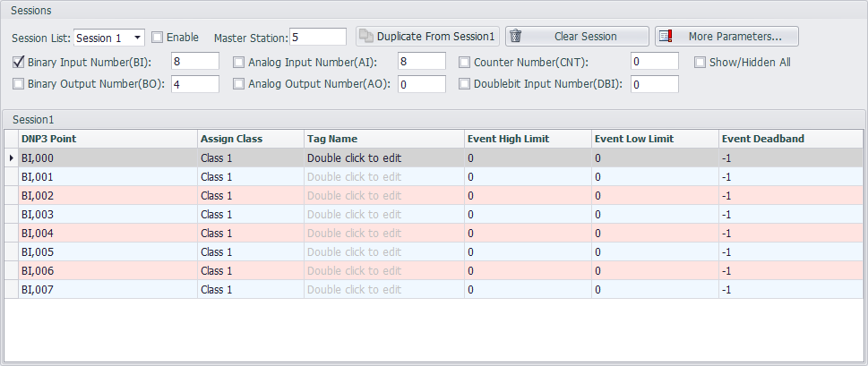Click the Duplicate From Session1 copy icon
Screen dimensions: 868x366
[365, 37]
